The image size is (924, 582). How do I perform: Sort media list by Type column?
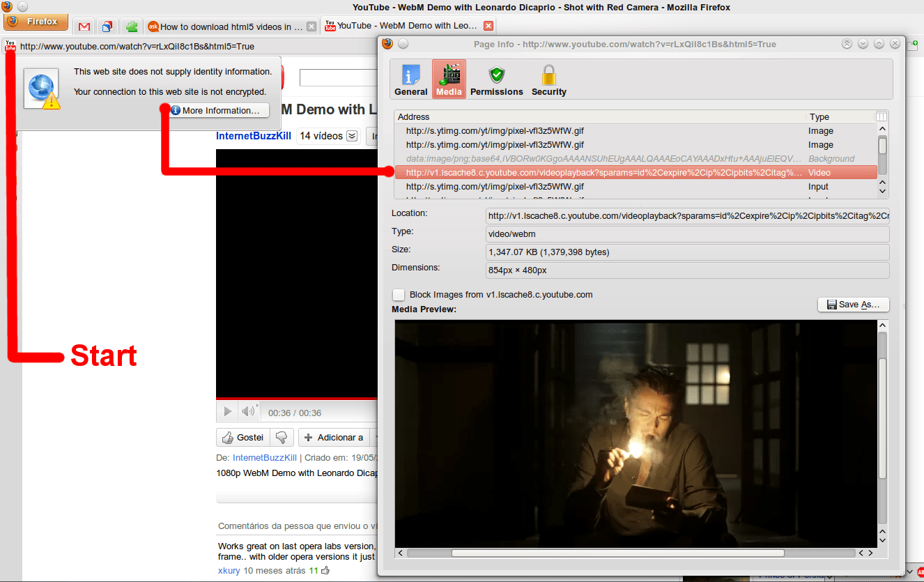[x=840, y=117]
